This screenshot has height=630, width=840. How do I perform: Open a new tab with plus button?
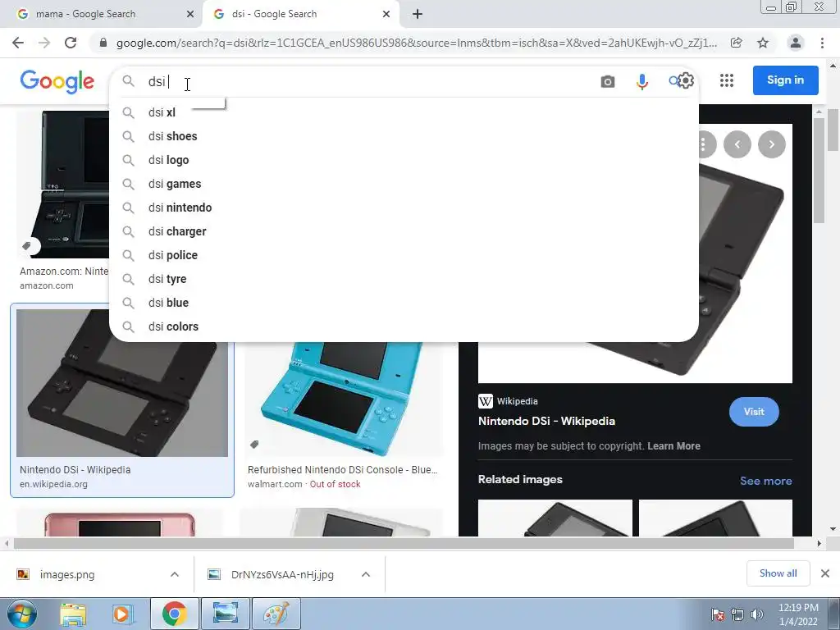(x=418, y=14)
